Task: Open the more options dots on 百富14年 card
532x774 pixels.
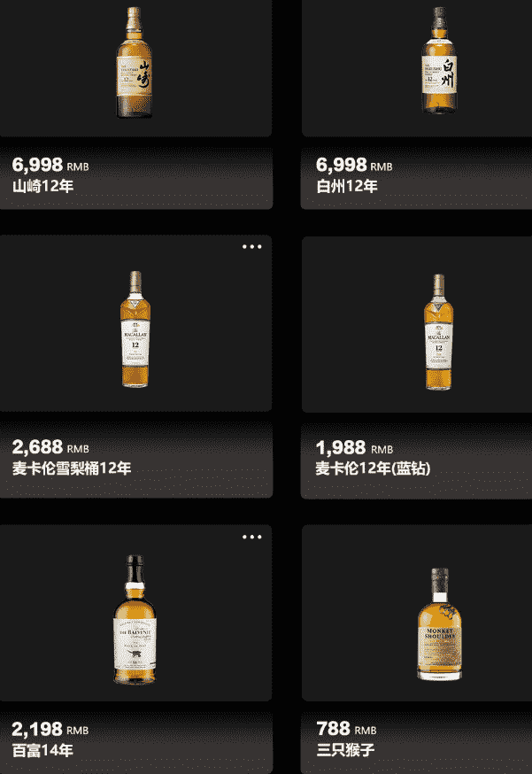Action: pyautogui.click(x=251, y=537)
